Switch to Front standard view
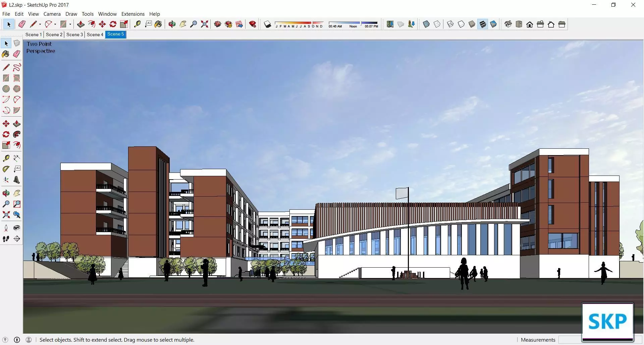Screen dimensions: 644x345 coord(530,24)
